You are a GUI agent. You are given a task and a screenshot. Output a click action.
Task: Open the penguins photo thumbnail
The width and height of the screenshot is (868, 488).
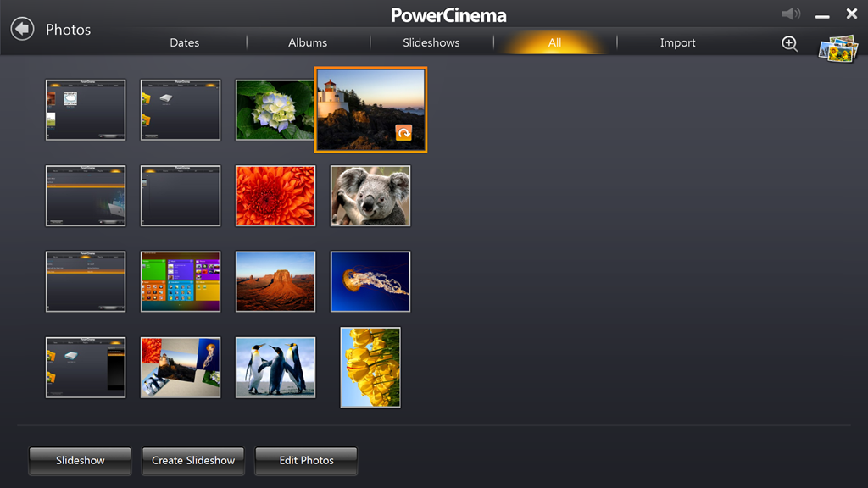(275, 367)
